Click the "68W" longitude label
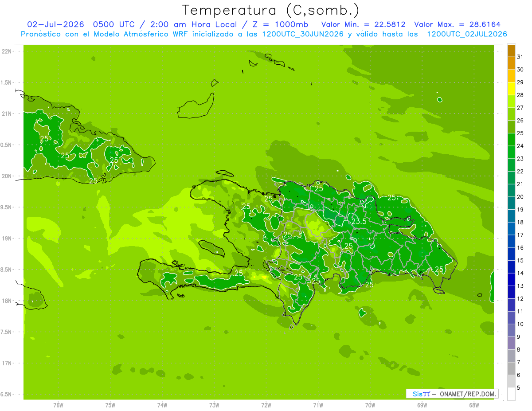The width and height of the screenshot is (532, 411). tap(474, 405)
